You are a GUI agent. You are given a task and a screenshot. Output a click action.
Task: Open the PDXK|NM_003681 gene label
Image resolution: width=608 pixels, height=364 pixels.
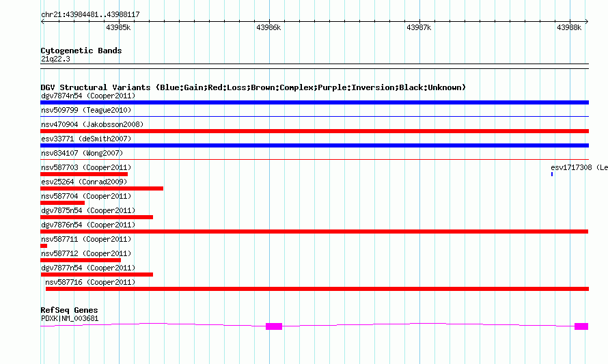70,319
